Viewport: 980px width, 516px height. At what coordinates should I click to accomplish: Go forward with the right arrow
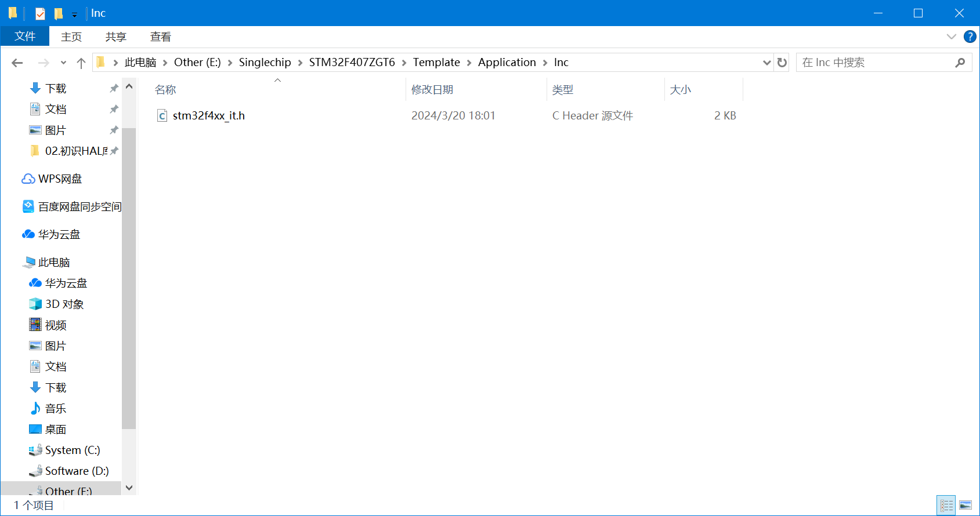point(44,63)
